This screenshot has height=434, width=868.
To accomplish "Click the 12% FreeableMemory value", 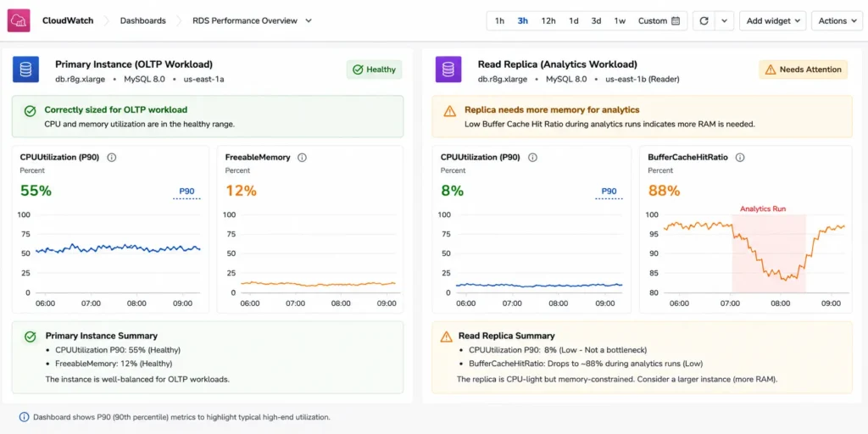I will coord(241,191).
